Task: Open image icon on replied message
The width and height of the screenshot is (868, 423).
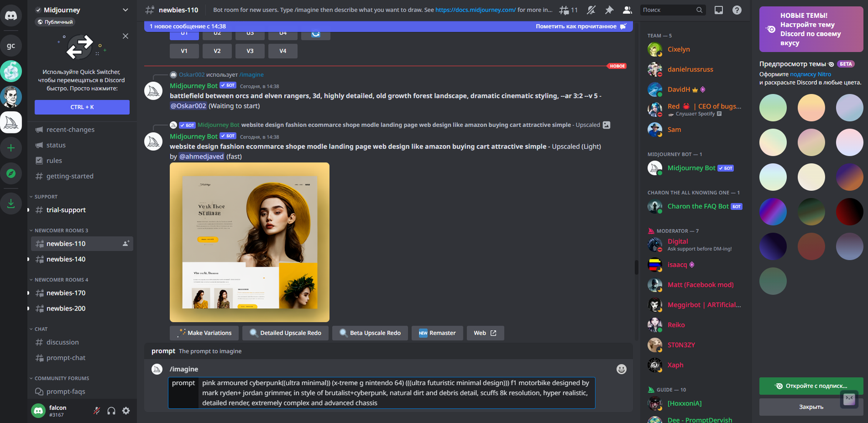Action: 606,125
